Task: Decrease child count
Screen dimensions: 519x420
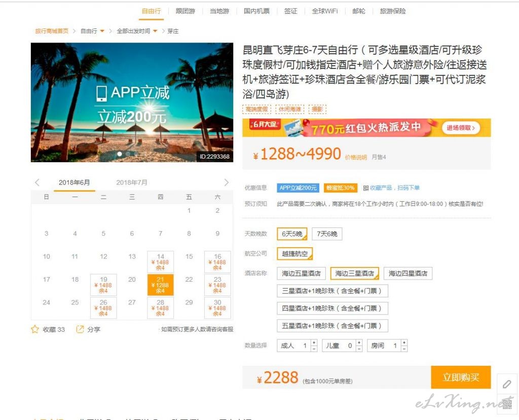Action: pos(359,349)
